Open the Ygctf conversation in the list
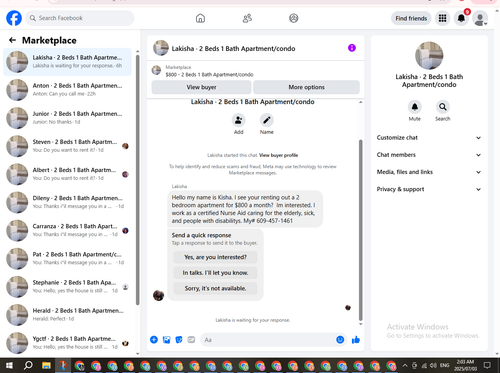Image resolution: width=500 pixels, height=373 pixels. (68, 343)
